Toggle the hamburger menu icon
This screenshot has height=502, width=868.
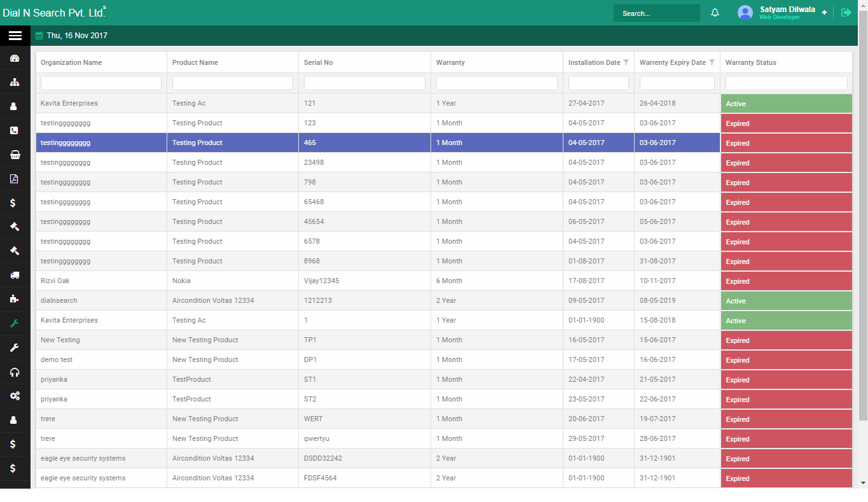click(15, 36)
